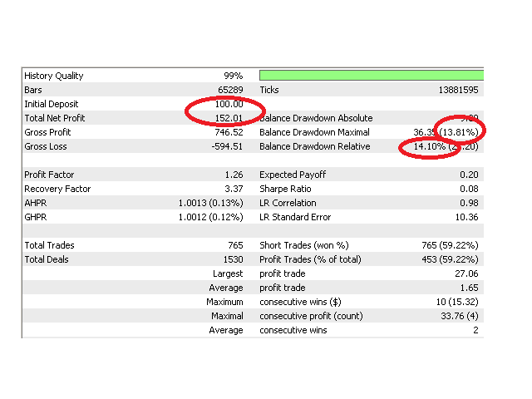Click the AHPR value 1.0013 (0.13%)

point(210,203)
